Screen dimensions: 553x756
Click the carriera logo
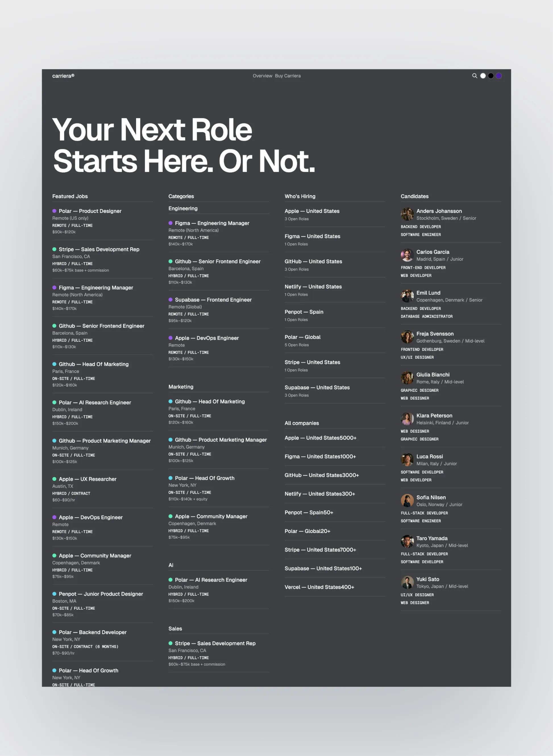click(x=63, y=76)
